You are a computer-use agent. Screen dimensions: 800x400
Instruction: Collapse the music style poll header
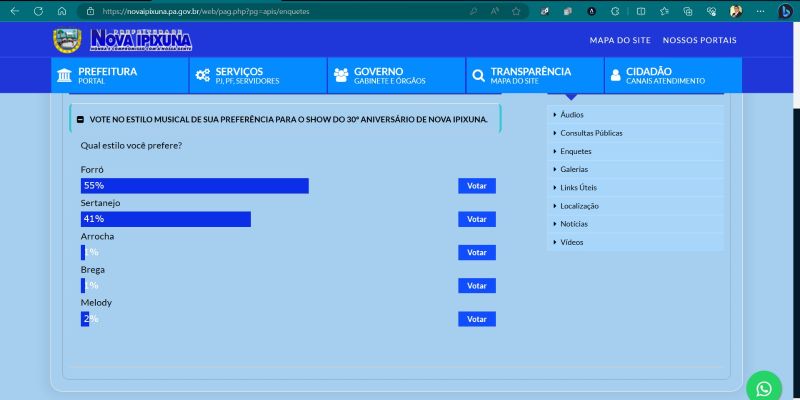pyautogui.click(x=80, y=119)
